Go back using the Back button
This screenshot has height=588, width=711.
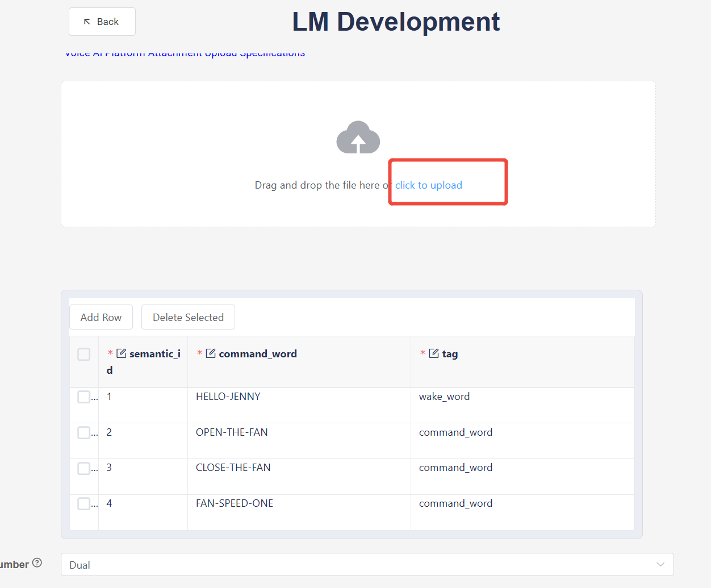coord(102,22)
